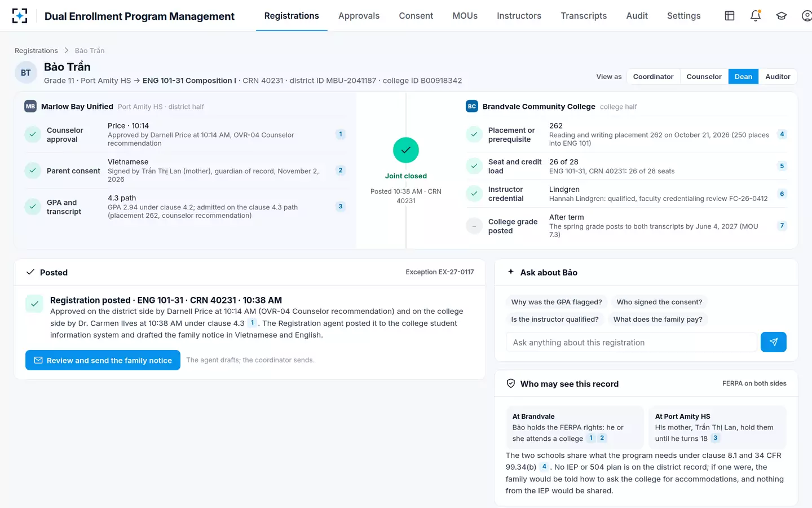Open the layout panel icon in the header

click(x=730, y=16)
